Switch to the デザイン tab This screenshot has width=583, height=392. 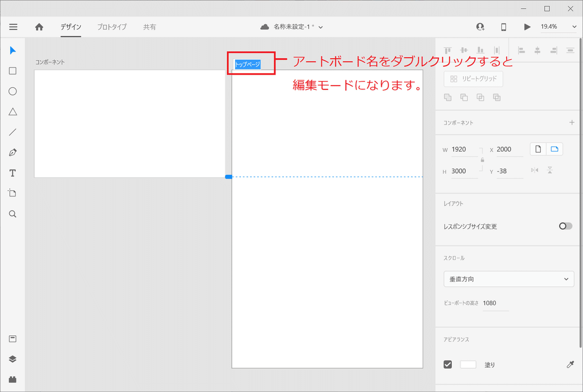71,27
